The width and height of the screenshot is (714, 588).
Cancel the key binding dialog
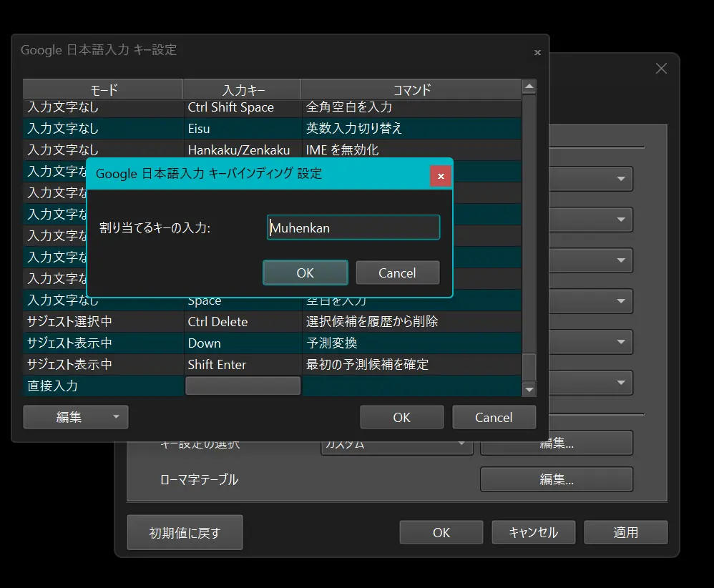[397, 273]
